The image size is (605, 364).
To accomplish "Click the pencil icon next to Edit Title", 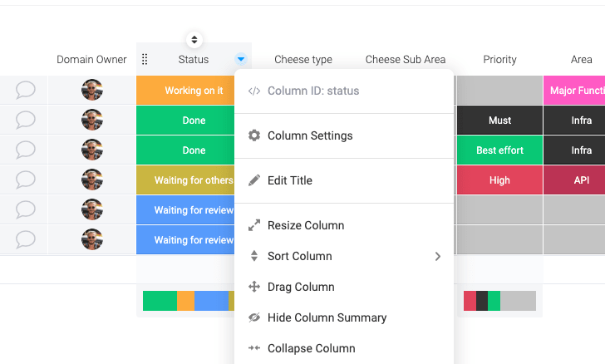I will [x=254, y=180].
